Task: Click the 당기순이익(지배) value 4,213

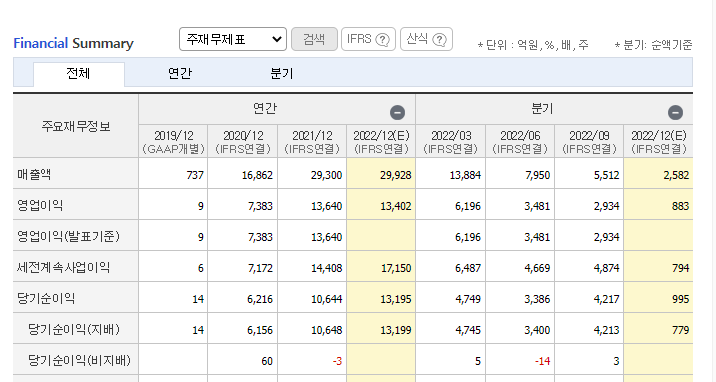Action: pos(606,330)
